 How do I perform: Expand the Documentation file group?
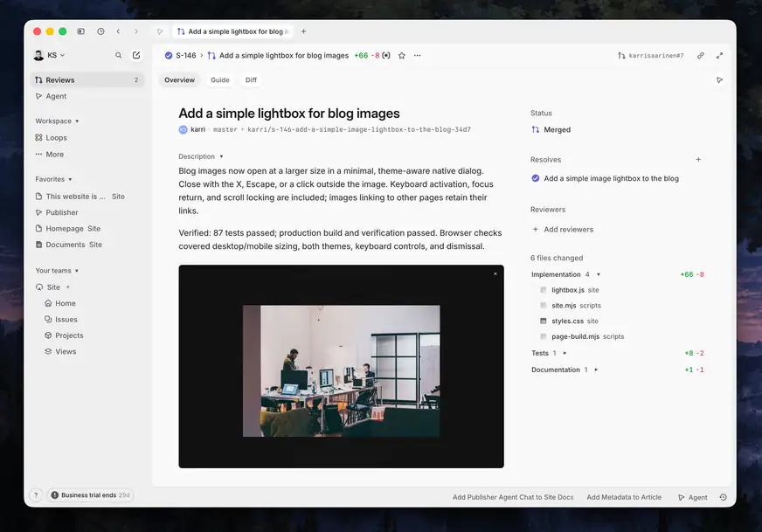(x=596, y=370)
